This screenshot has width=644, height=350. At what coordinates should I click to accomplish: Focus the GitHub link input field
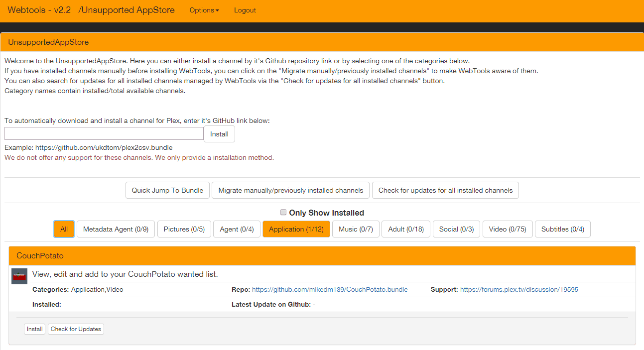[104, 133]
